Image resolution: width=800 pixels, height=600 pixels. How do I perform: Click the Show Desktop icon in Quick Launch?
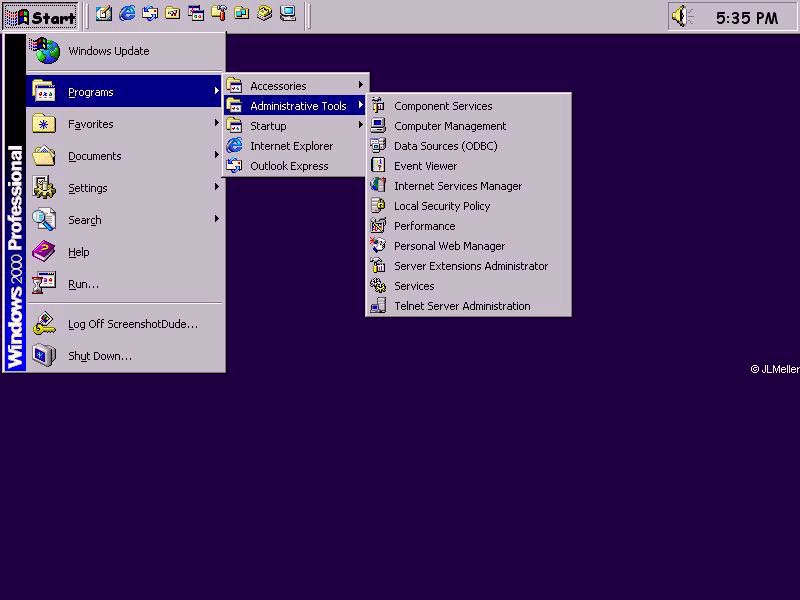104,14
